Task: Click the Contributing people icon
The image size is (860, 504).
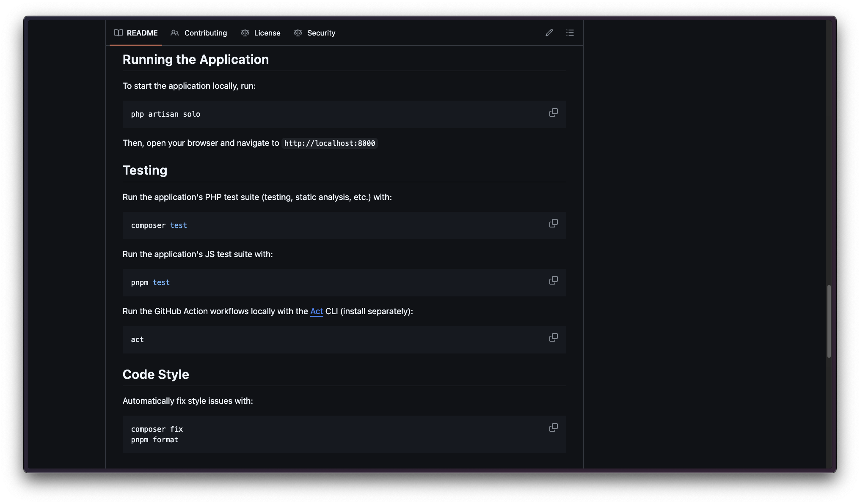Action: [175, 33]
